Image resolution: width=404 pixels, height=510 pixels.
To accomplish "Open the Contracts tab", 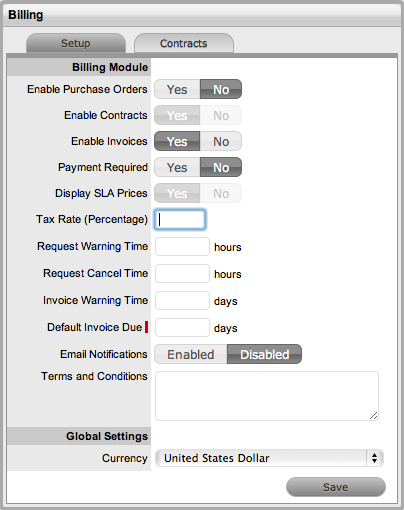I will tap(184, 43).
